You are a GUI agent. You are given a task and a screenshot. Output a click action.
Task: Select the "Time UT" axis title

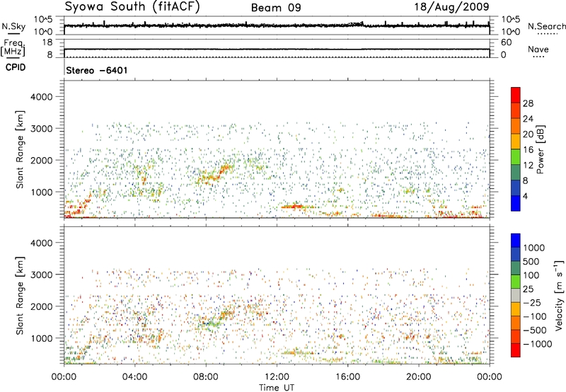point(277,388)
